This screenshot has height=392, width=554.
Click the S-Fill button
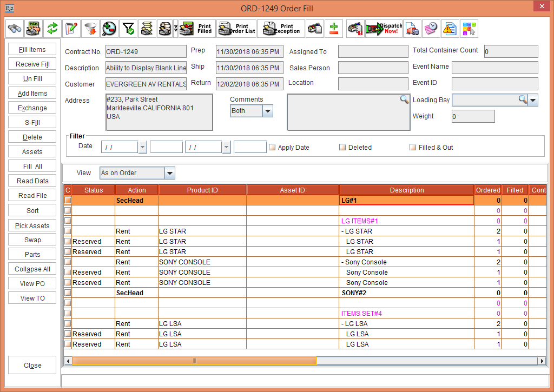point(32,123)
